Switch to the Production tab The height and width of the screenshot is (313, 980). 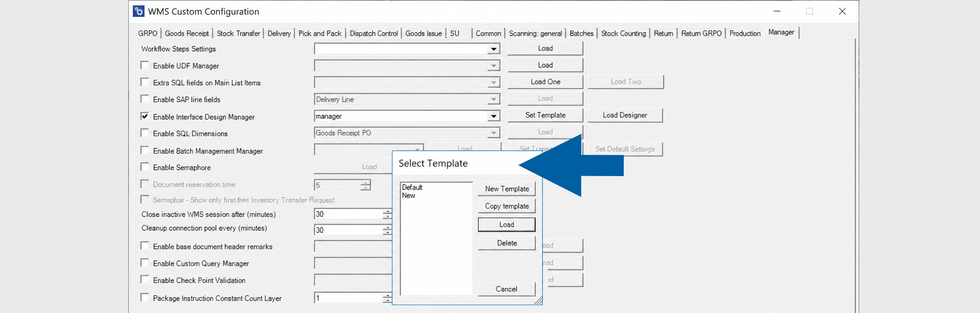pyautogui.click(x=745, y=33)
